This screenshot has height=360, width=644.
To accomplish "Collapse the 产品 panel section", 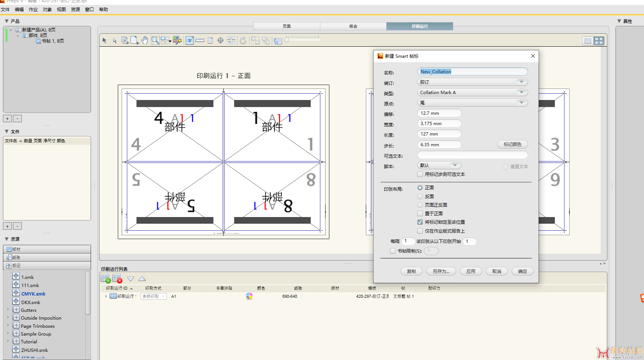I will click(7, 21).
